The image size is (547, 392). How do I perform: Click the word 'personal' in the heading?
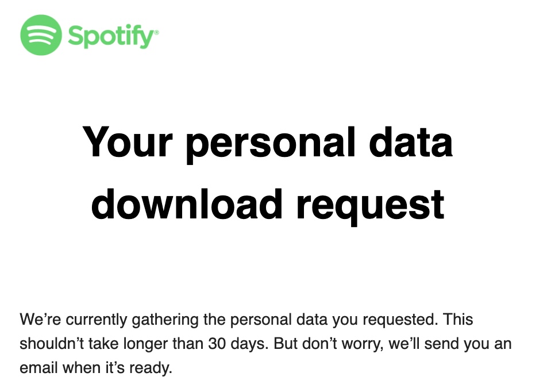tap(271, 144)
